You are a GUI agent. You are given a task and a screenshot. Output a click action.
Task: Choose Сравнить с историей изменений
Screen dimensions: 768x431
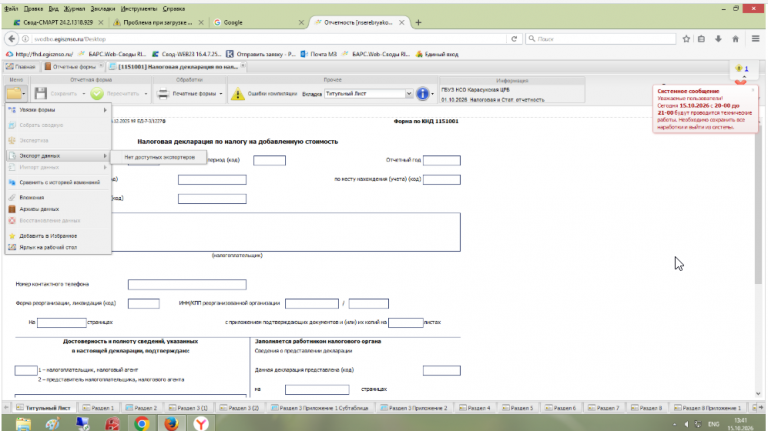point(58,182)
